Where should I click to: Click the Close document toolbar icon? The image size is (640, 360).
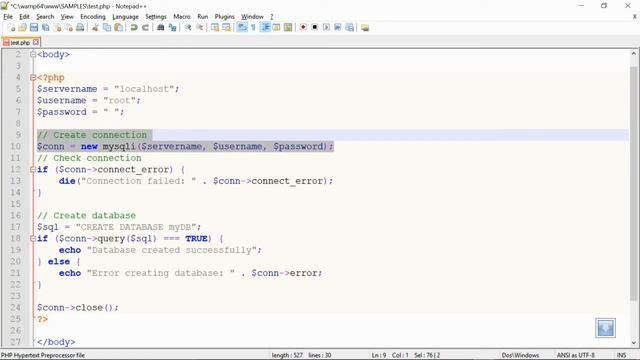[x=57, y=28]
